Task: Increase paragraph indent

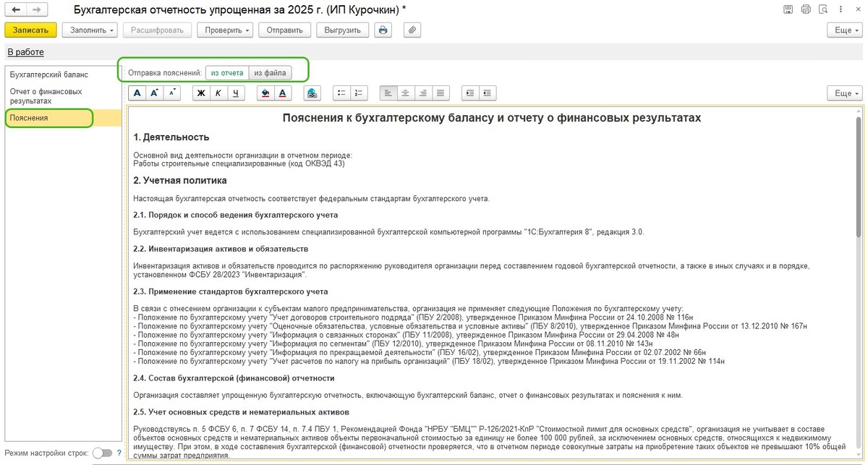Action: pyautogui.click(x=470, y=93)
